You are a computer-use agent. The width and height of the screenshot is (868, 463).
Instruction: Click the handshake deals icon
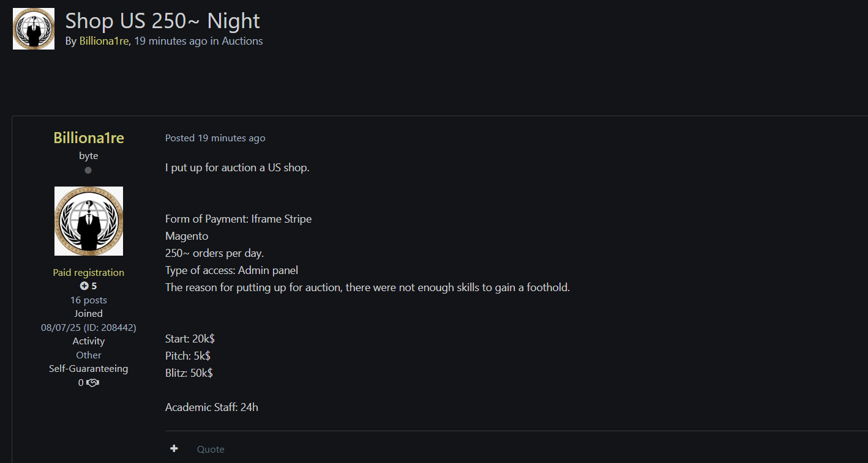[x=92, y=383]
